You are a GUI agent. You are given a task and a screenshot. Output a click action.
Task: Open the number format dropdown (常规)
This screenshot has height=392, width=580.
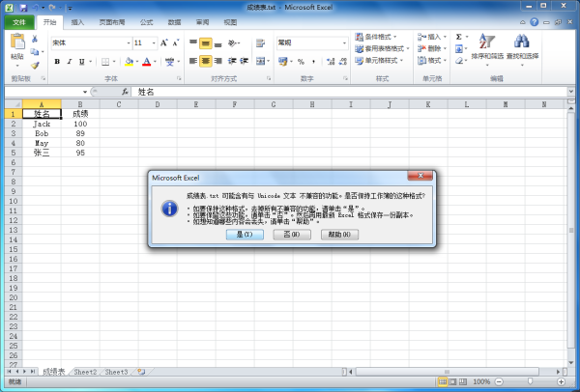[x=344, y=42]
